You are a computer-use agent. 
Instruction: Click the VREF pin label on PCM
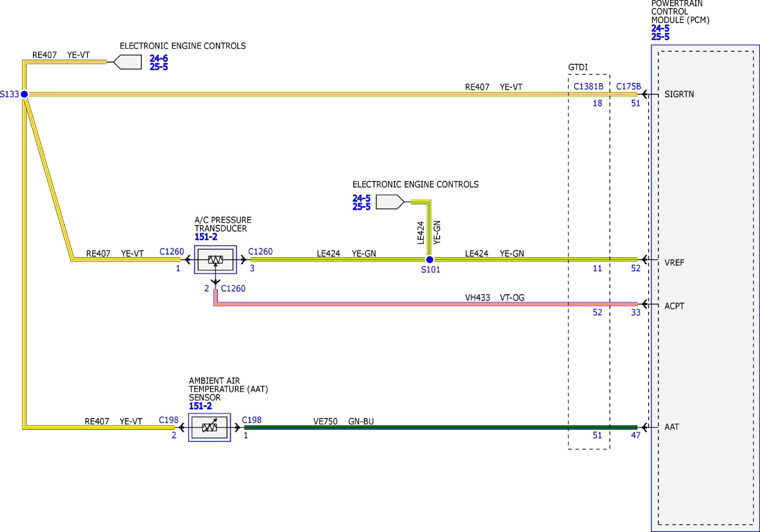click(x=674, y=263)
